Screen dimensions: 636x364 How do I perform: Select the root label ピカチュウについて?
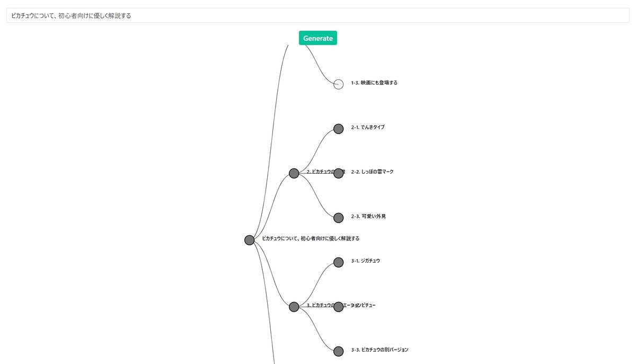[x=311, y=238]
